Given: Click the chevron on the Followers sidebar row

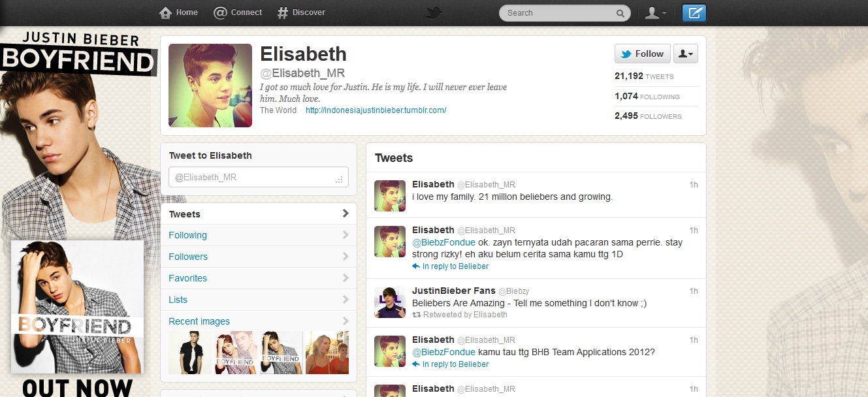Looking at the screenshot, I should pyautogui.click(x=346, y=257).
